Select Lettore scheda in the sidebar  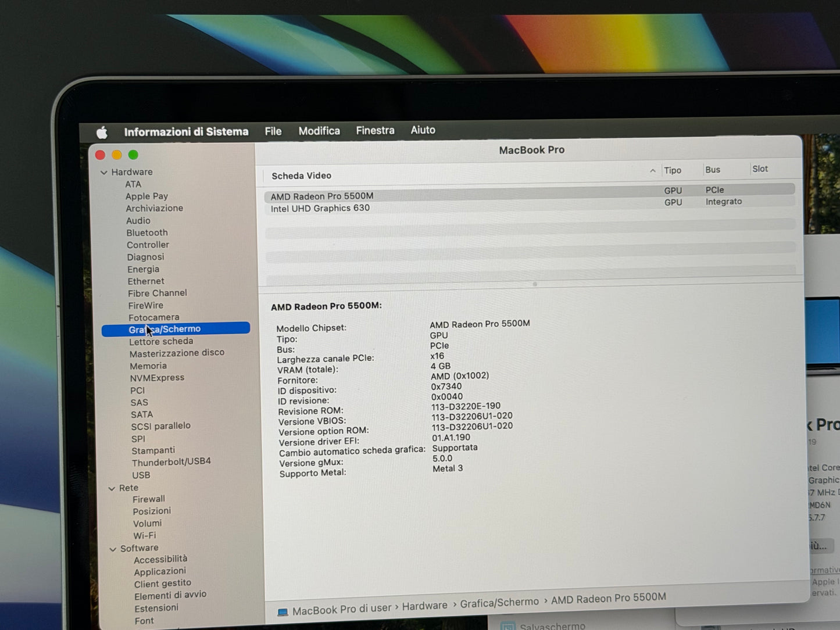point(161,341)
